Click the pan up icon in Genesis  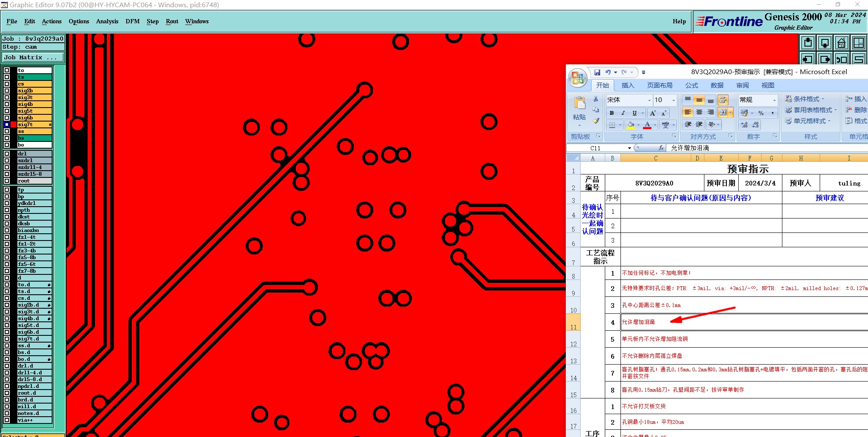coord(808,43)
